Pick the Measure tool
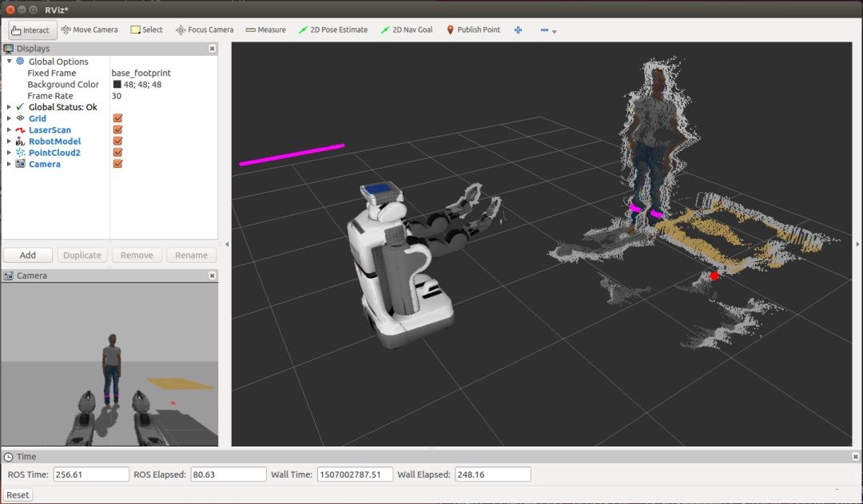The height and width of the screenshot is (504, 863). (265, 30)
